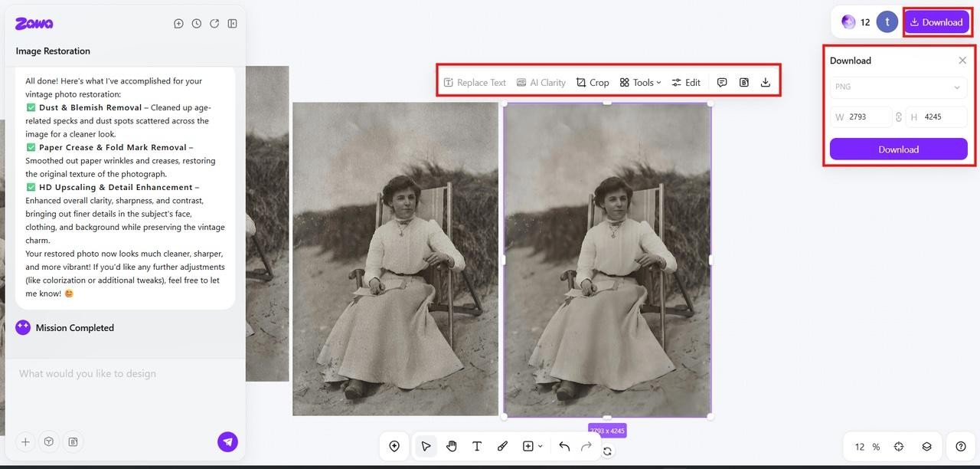
Task: Click the 'Dust & Blemish Removal' text
Action: (x=90, y=107)
